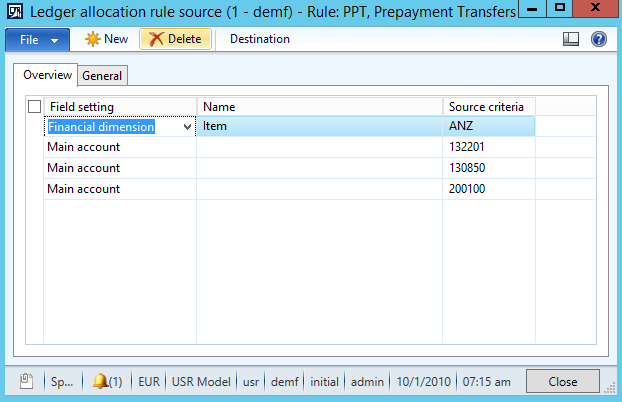Screen dimensions: 622x402
Task: Select the Overview tab
Action: tap(48, 75)
